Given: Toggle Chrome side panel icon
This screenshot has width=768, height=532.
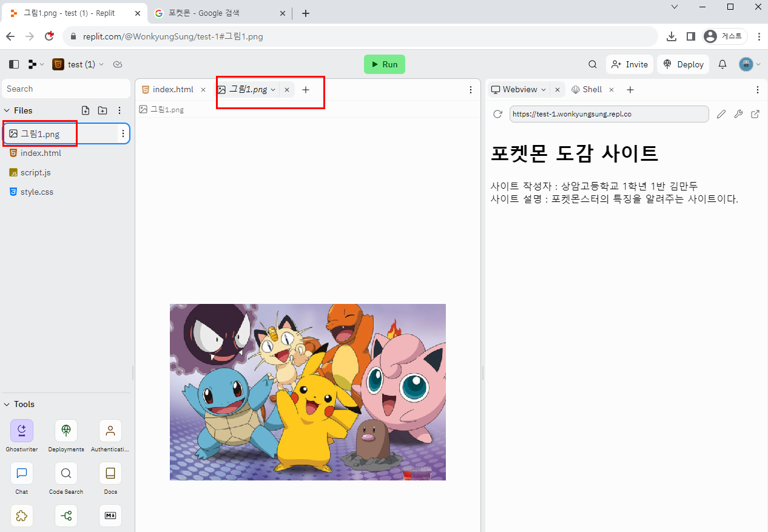Looking at the screenshot, I should coord(690,36).
